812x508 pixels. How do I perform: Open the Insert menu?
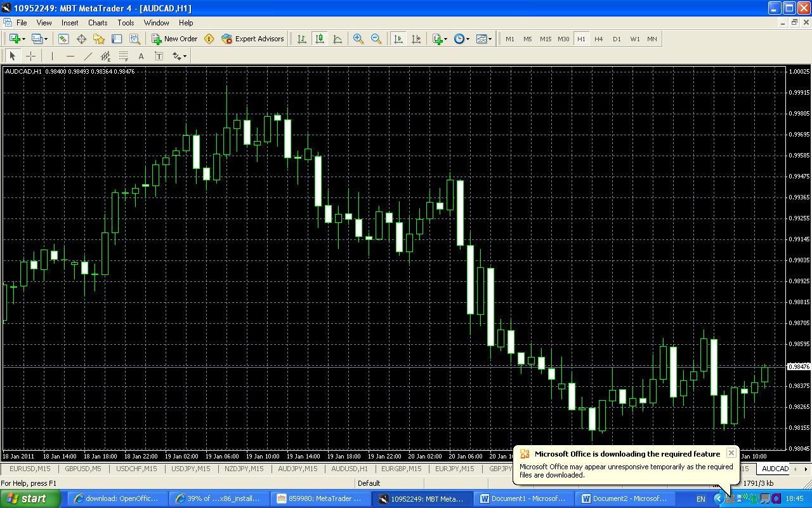[70, 23]
